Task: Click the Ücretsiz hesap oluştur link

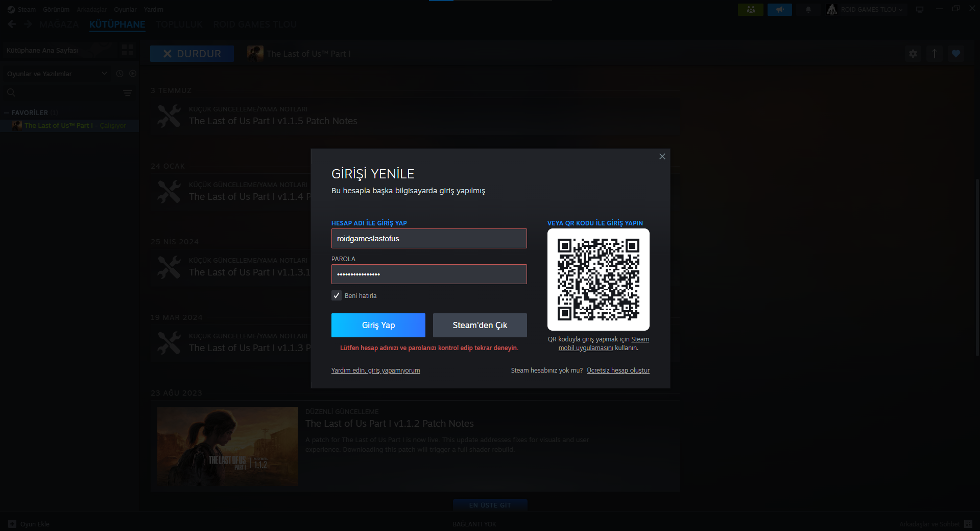Action: click(x=618, y=371)
